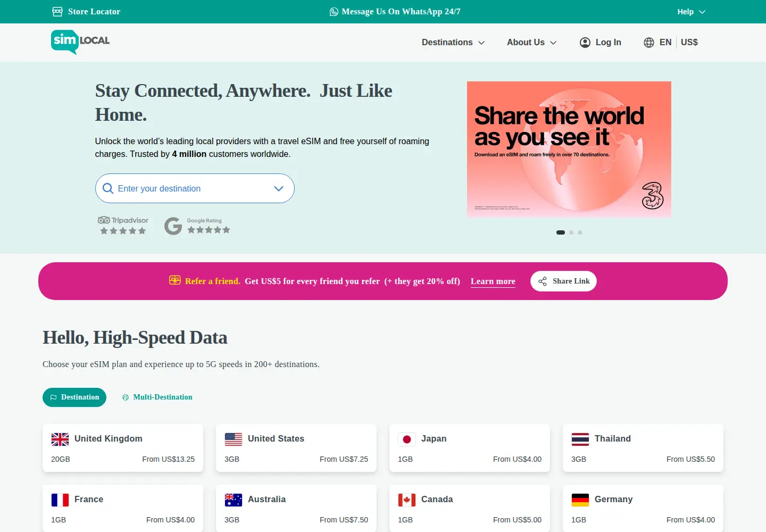Click the Canada flag icon
This screenshot has height=532, width=766.
point(407,500)
